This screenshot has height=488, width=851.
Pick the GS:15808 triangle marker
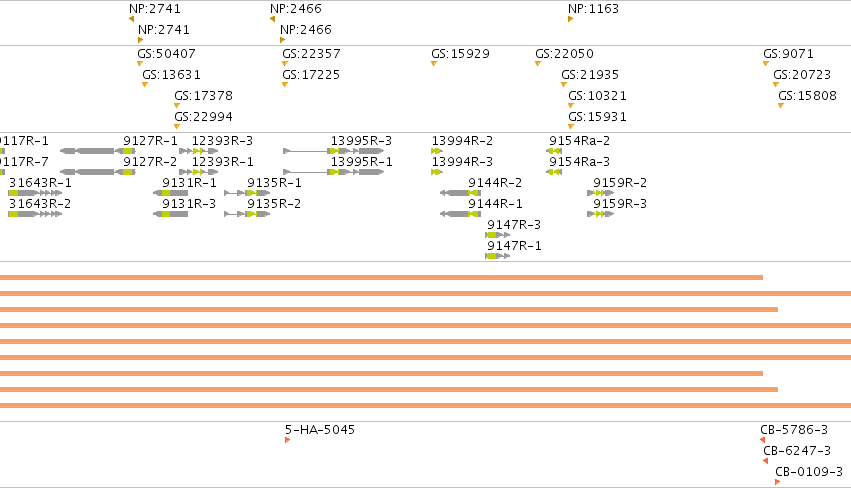pos(781,106)
